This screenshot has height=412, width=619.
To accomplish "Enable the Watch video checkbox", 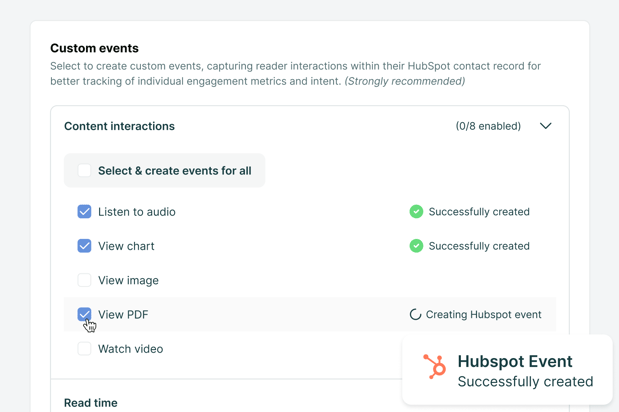I will [x=84, y=349].
